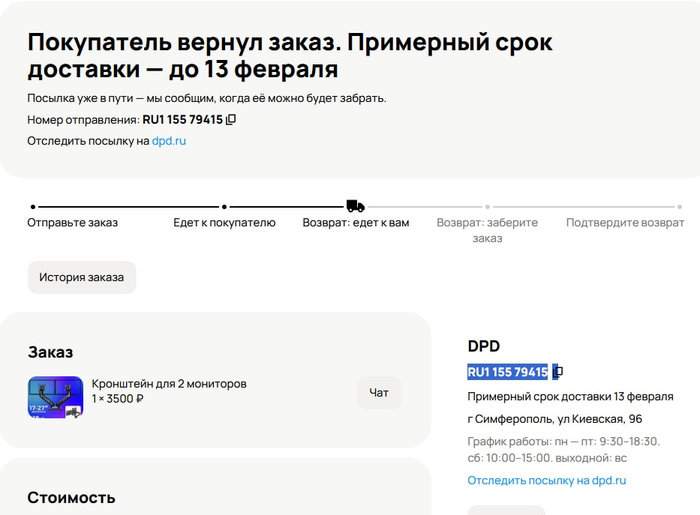Click the copy icon in the DPD panel

pyautogui.click(x=558, y=372)
